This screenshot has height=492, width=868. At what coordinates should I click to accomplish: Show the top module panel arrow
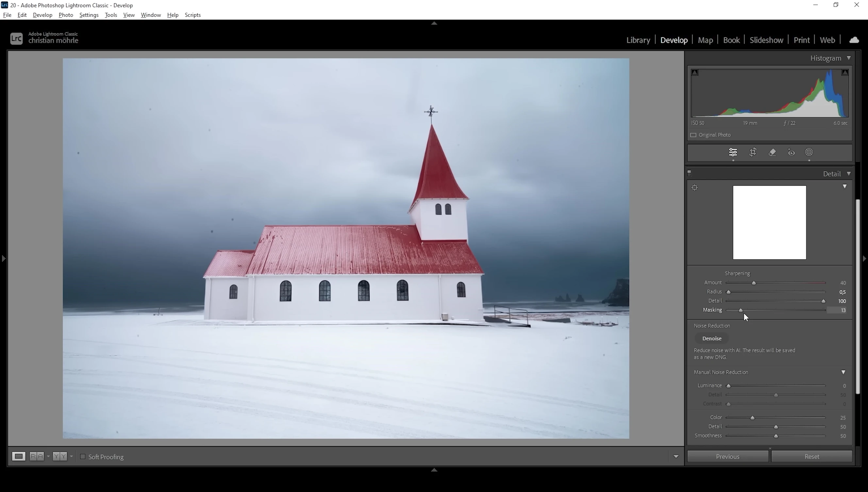[x=434, y=23]
